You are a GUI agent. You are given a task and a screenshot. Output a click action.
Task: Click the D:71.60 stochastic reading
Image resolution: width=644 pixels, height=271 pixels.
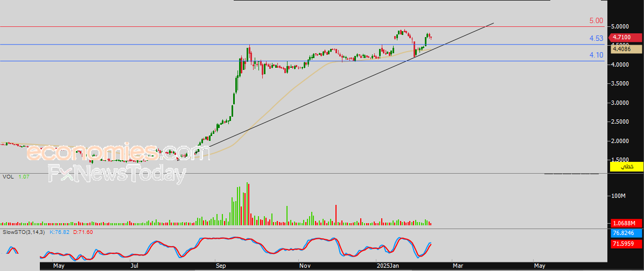coord(83,232)
